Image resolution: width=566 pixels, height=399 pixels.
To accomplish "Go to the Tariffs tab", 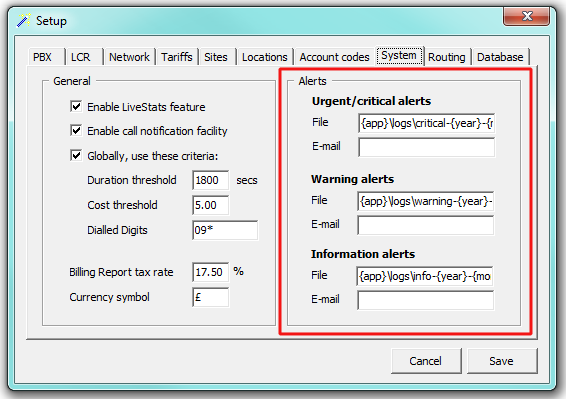I will pos(177,57).
